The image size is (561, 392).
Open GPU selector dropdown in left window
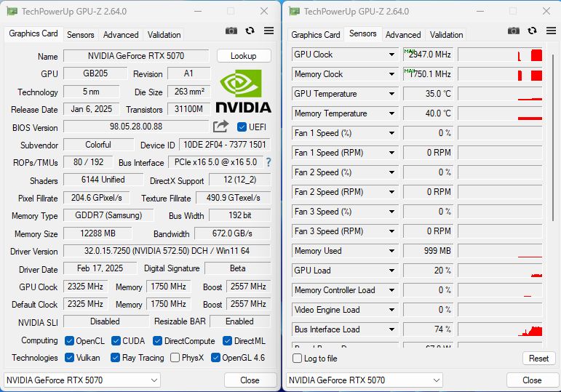coord(82,380)
